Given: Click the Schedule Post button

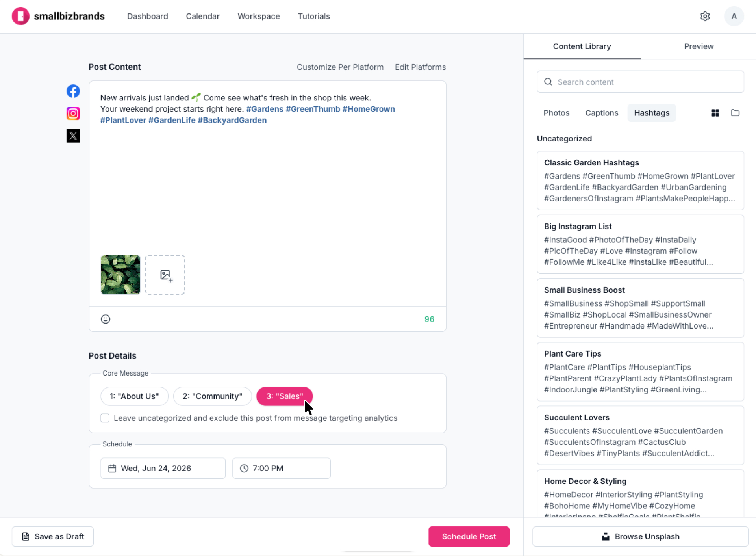Looking at the screenshot, I should point(469,536).
